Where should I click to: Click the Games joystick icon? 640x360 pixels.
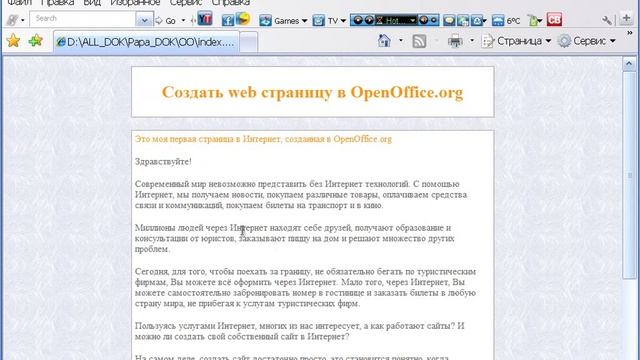265,20
